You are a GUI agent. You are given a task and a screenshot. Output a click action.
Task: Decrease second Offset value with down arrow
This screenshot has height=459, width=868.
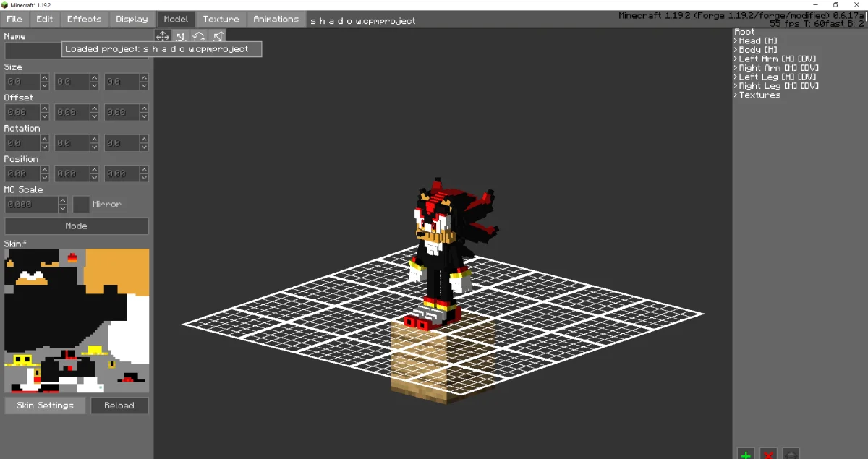point(95,117)
